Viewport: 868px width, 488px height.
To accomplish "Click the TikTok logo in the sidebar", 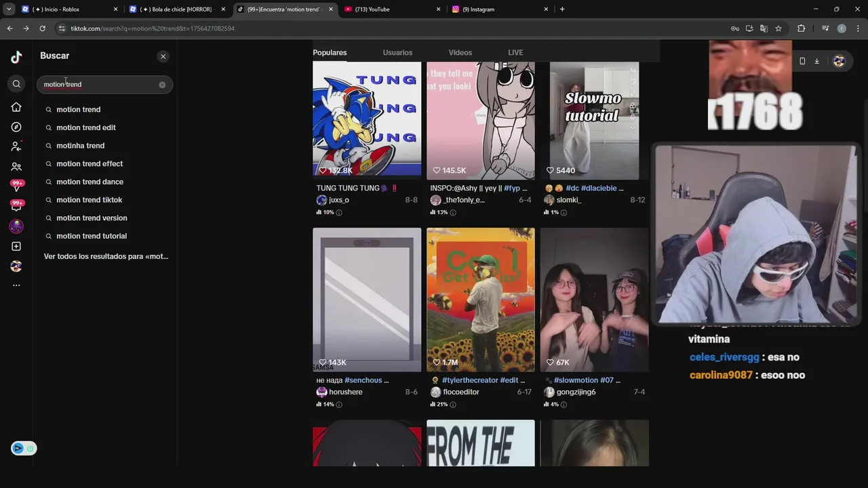I will pyautogui.click(x=16, y=58).
